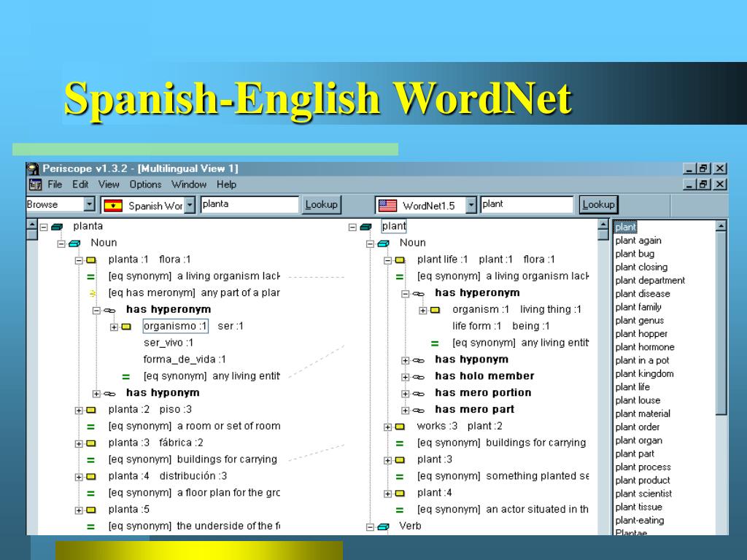The width and height of the screenshot is (747, 560).
Task: Click Lookup next to the 'planta' field
Action: (x=322, y=205)
